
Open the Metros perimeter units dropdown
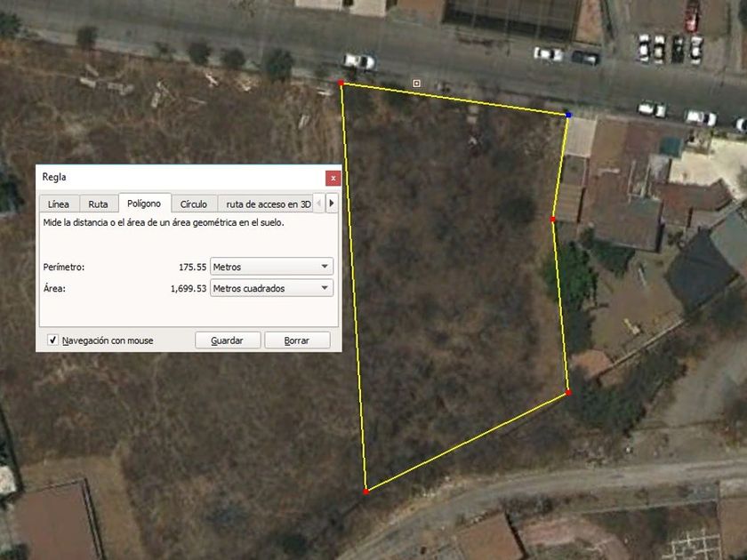[271, 267]
